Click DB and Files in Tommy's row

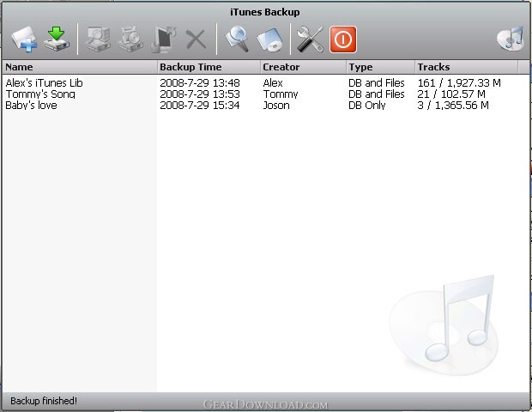click(x=377, y=94)
